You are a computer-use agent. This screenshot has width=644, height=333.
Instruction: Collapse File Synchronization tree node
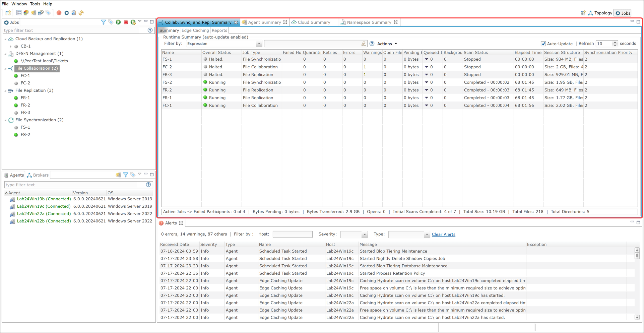(x=6, y=120)
